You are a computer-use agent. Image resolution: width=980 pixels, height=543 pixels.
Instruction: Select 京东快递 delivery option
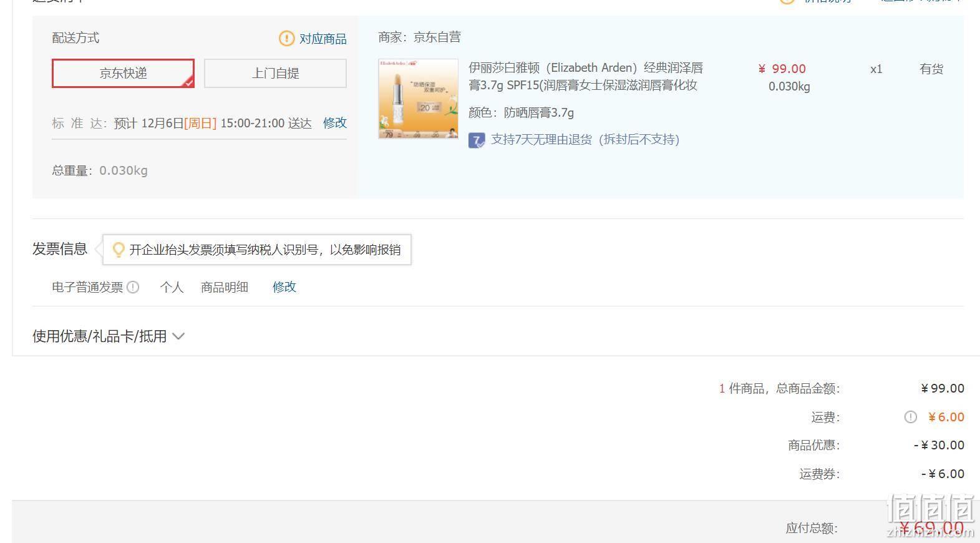[123, 73]
